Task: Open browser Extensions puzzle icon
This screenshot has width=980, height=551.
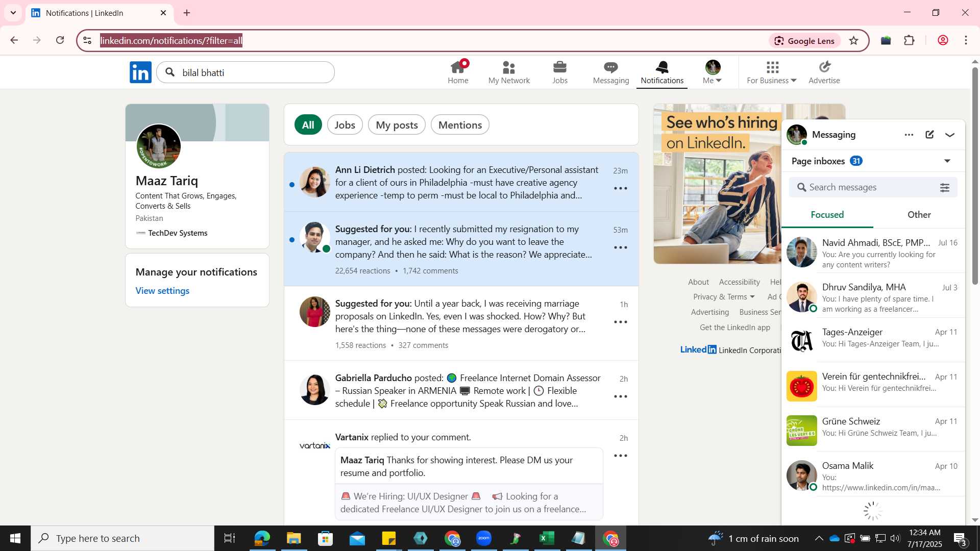Action: tap(909, 40)
